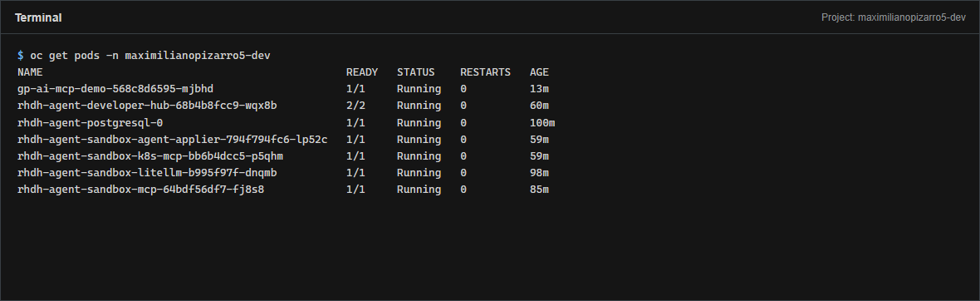
Task: Click the RESTARTS column header
Action: click(x=485, y=72)
